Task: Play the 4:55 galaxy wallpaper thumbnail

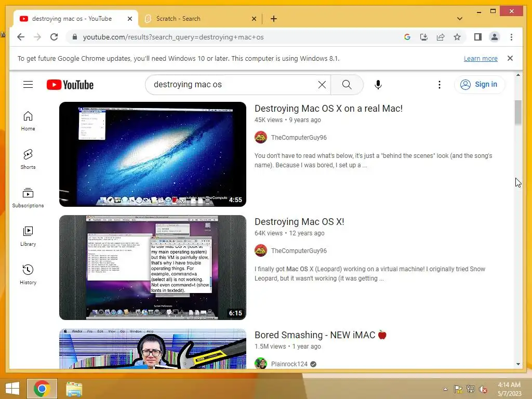Action: point(153,154)
